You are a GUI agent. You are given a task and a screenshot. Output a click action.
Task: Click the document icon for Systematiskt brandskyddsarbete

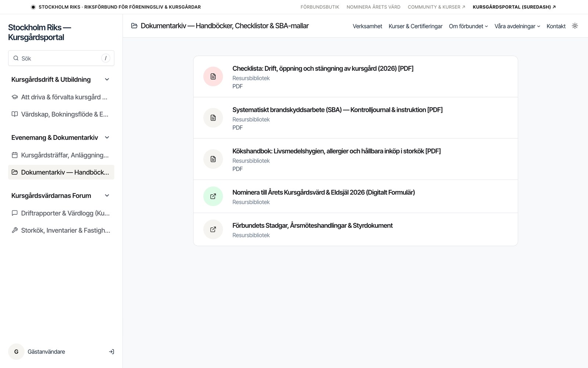coord(213,118)
